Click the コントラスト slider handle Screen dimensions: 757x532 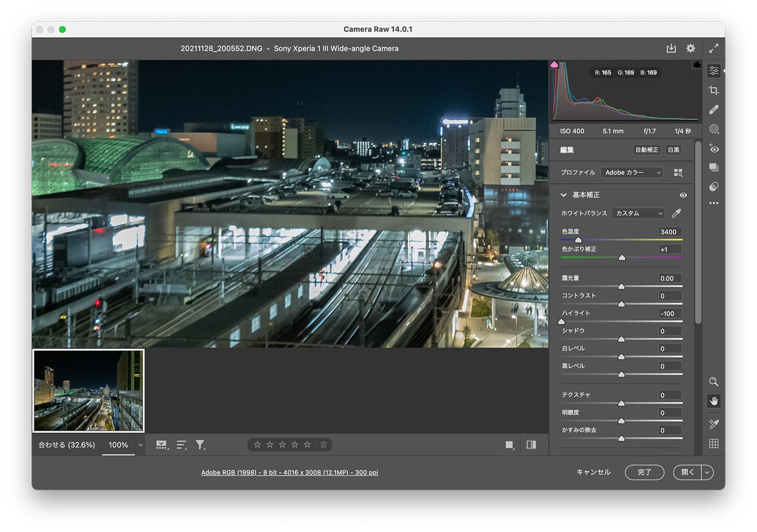(x=621, y=304)
